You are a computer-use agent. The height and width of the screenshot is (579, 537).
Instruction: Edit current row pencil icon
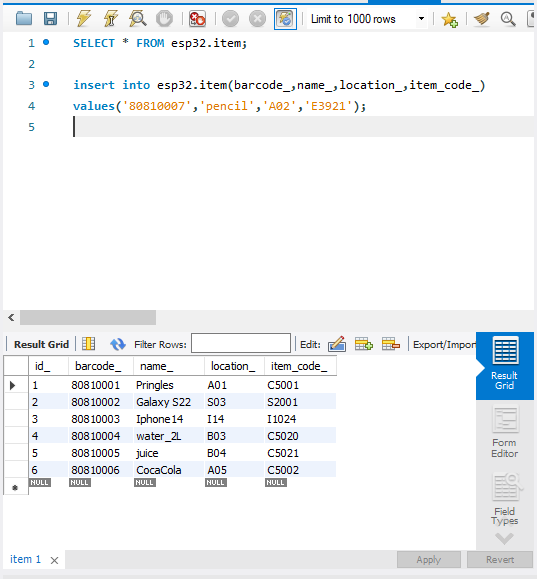click(337, 344)
